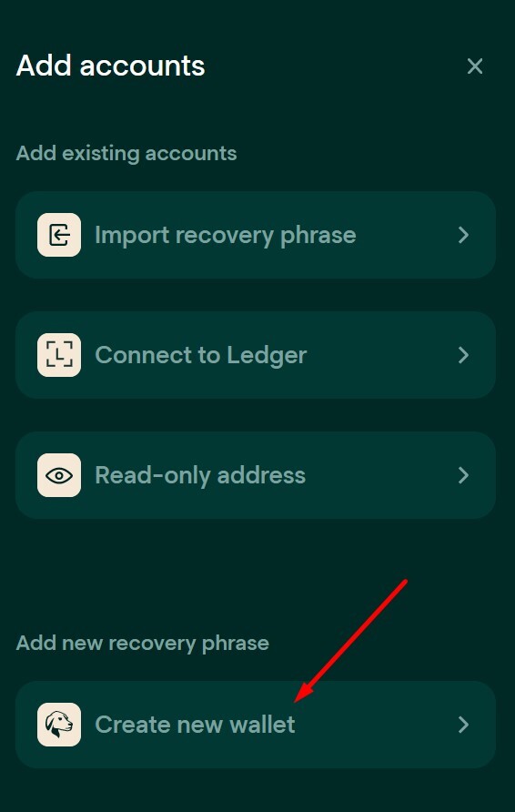Click the dog head icon for new wallet
This screenshot has width=515, height=812.
coord(59,724)
